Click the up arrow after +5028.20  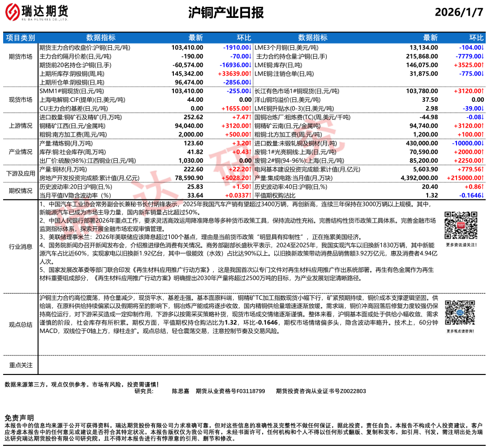(x=250, y=178)
